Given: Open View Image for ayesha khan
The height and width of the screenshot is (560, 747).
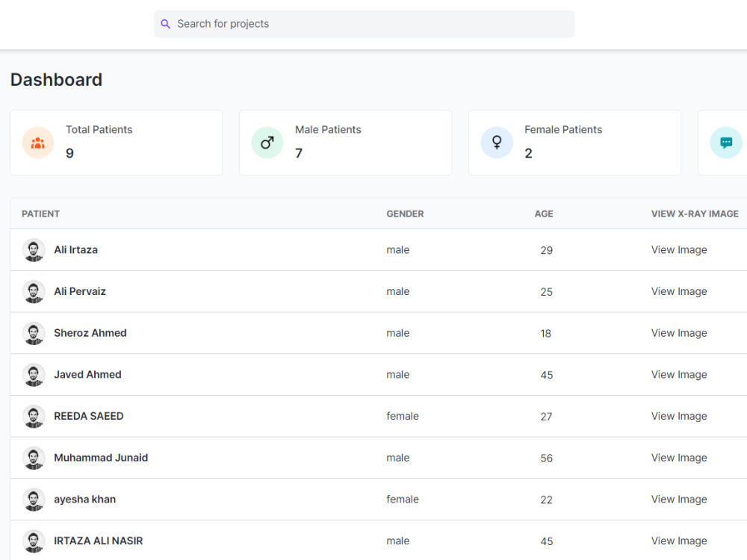Looking at the screenshot, I should click(679, 500).
